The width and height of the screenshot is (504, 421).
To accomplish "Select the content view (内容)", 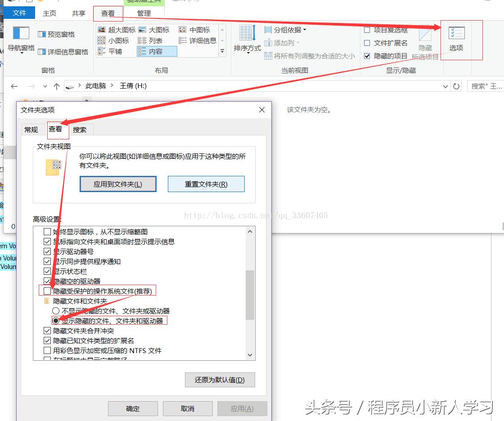I will (x=155, y=50).
